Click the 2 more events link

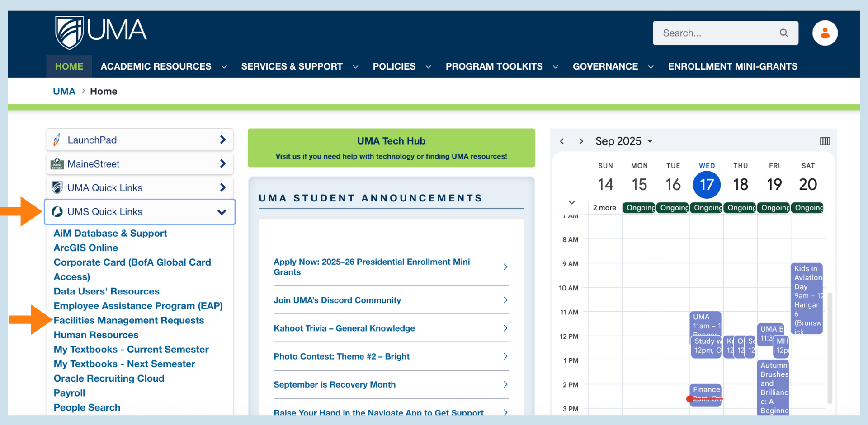tap(604, 207)
